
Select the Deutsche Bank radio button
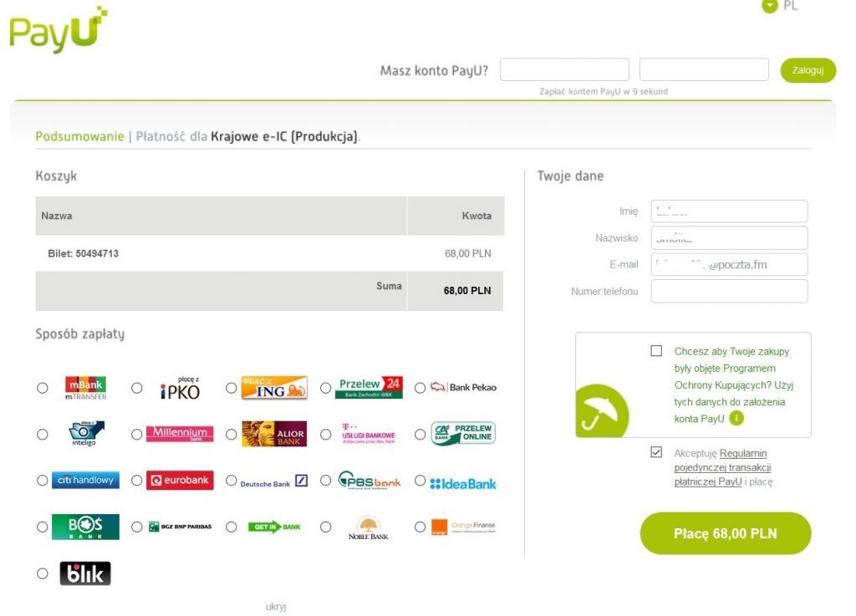[x=231, y=480]
